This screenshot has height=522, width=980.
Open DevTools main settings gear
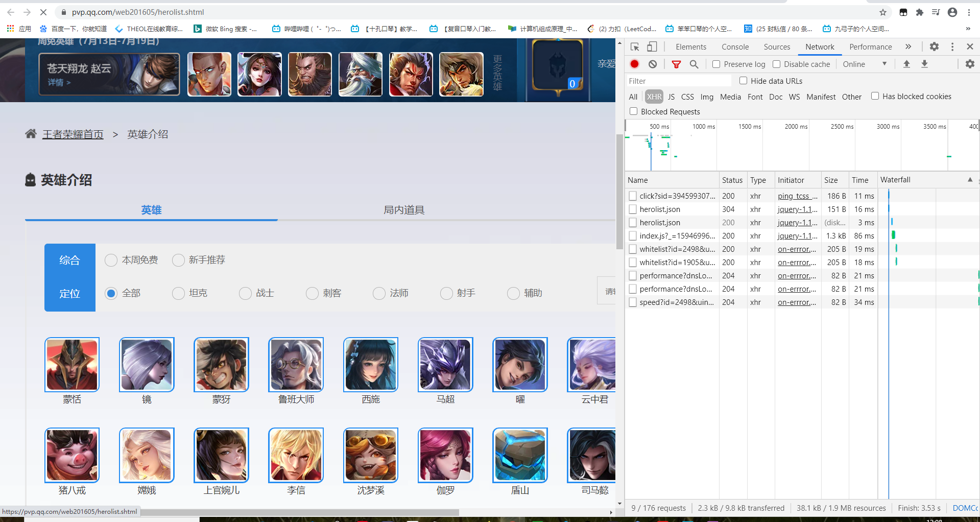934,46
